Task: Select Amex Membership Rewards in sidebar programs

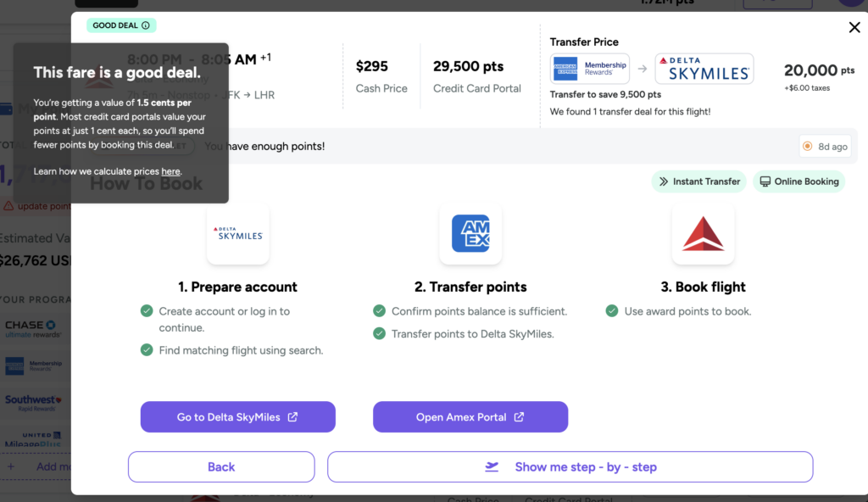Action: (33, 365)
